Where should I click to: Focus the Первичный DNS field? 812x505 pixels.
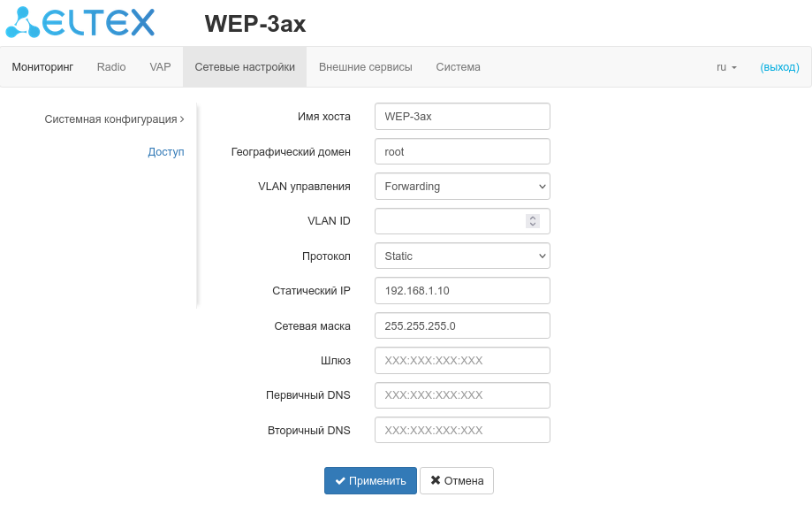[462, 395]
